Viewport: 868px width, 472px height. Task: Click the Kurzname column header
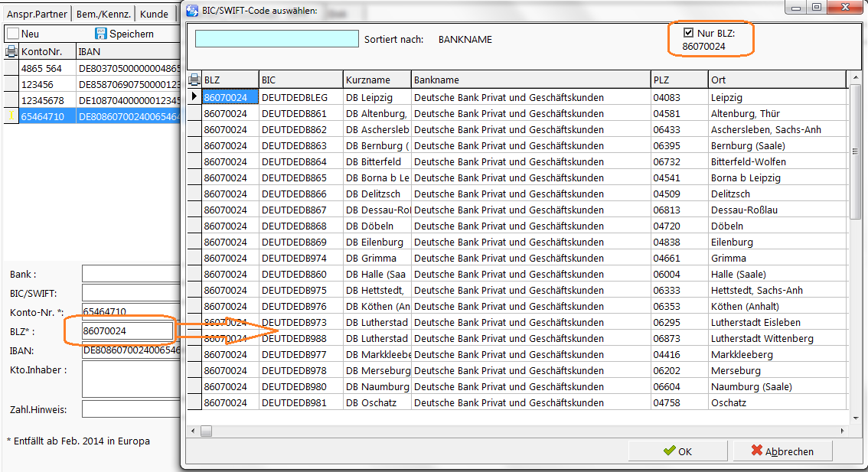[x=377, y=80]
